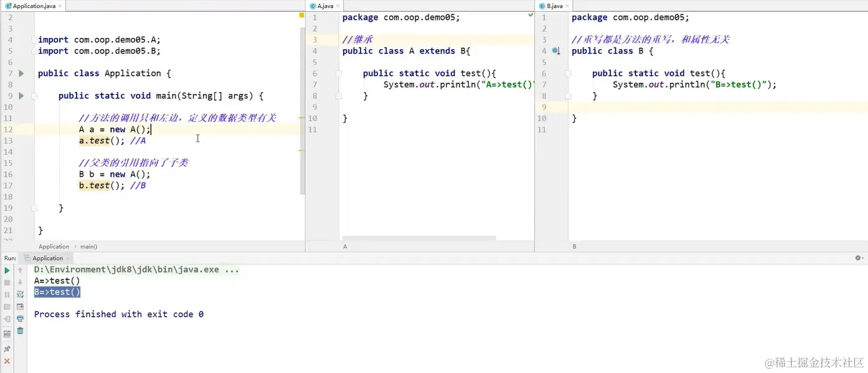Screen dimensions: 868x373
Task: Click the Down the stack trace arrow
Action: 20,282
